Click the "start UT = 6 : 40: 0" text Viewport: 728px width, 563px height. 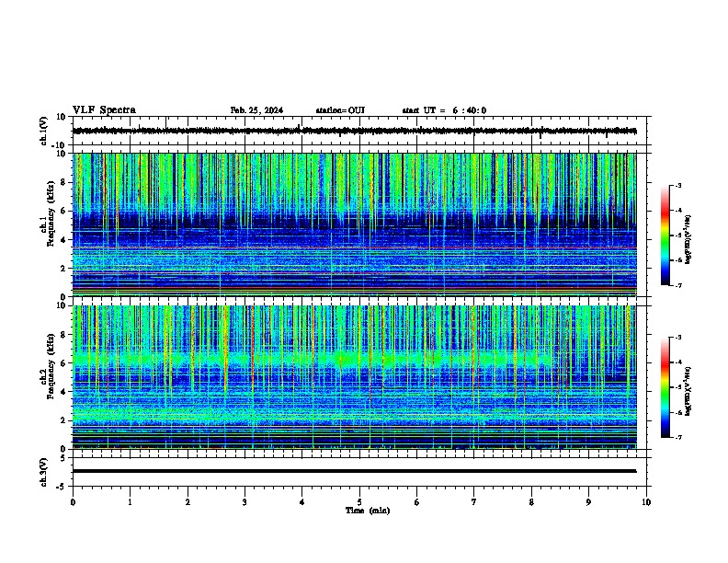pyautogui.click(x=444, y=110)
